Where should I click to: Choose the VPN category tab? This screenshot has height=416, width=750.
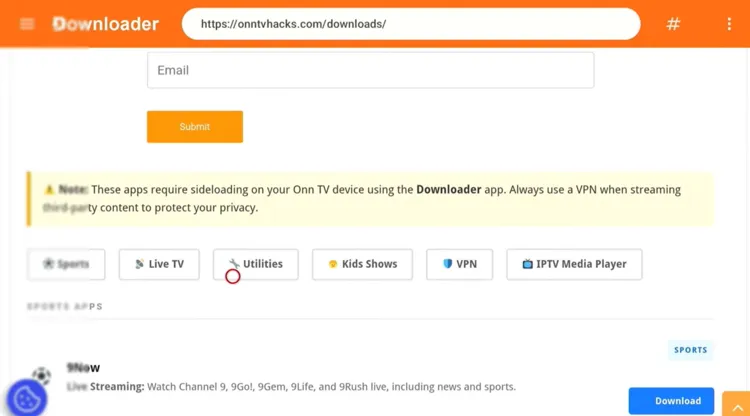point(460,264)
